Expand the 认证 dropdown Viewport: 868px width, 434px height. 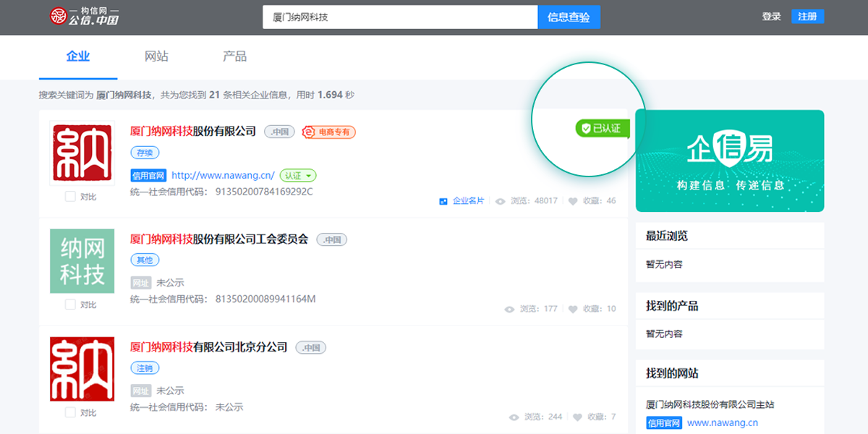[x=298, y=175]
